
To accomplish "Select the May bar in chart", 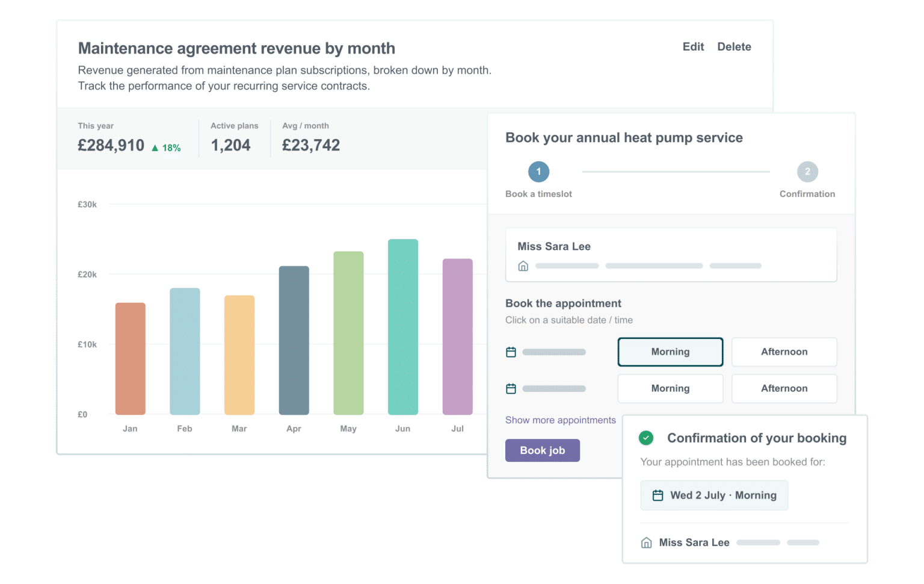I will point(348,333).
